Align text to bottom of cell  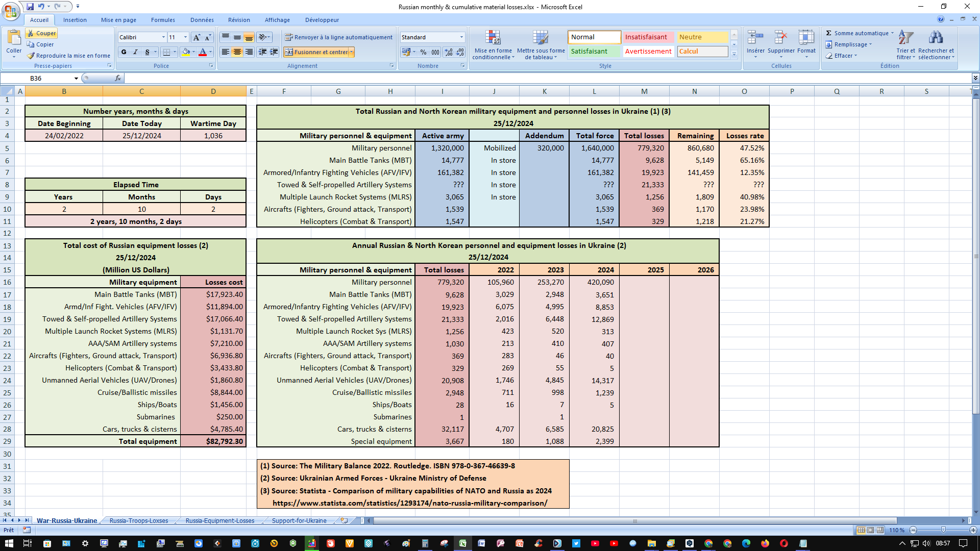(x=249, y=37)
